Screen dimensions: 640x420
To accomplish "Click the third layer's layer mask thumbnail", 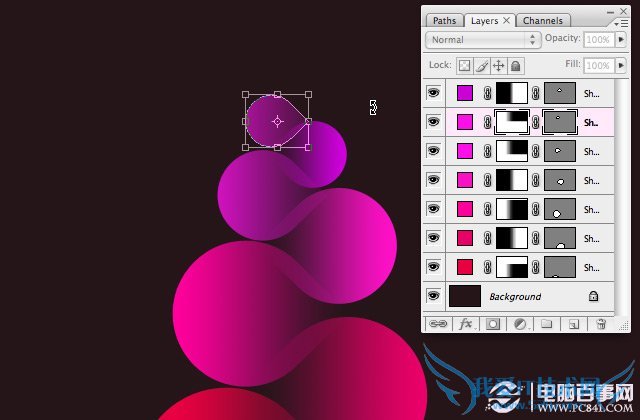I will [x=512, y=151].
